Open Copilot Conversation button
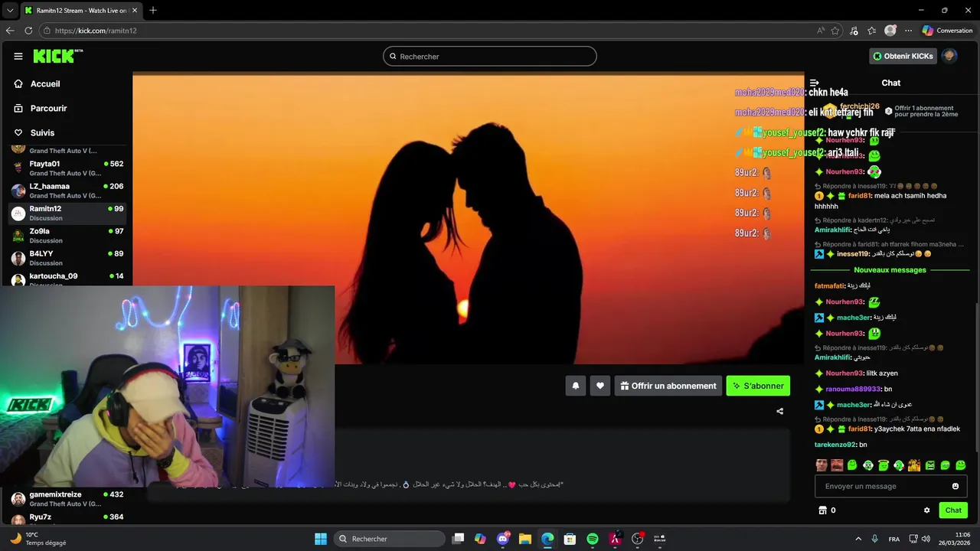980x551 pixels. (948, 31)
